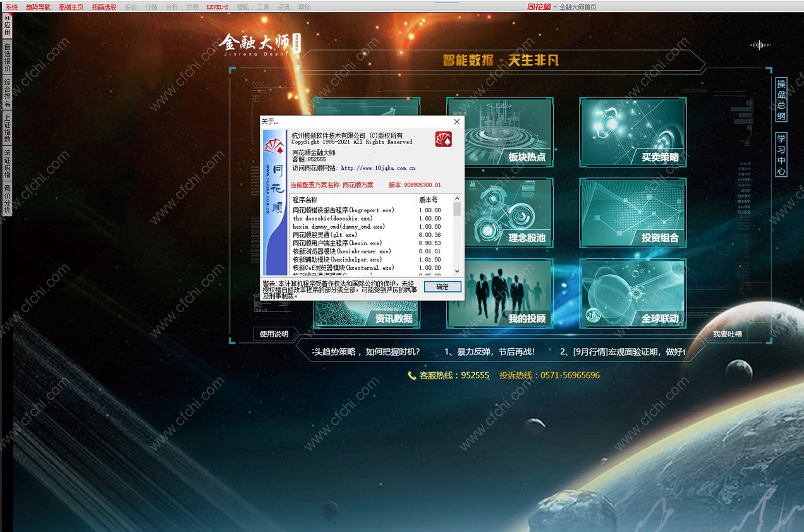
Task: Open the 系统 menu
Action: click(x=11, y=7)
